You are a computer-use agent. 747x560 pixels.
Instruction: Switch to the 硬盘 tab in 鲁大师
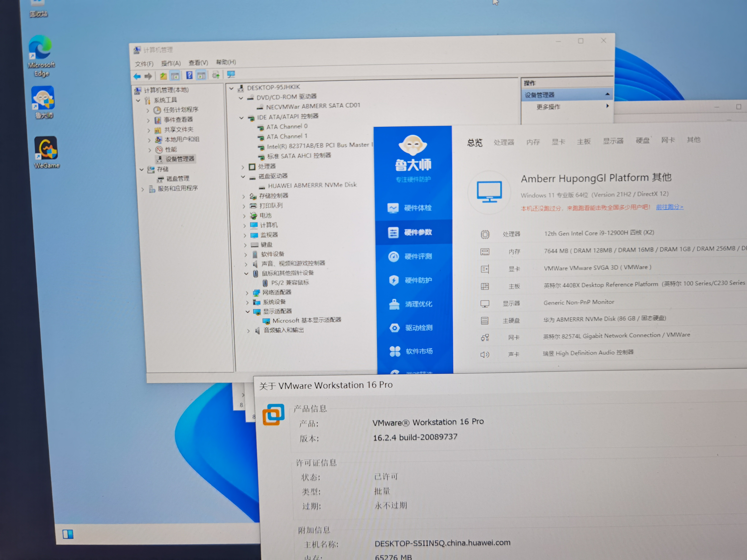pos(642,140)
